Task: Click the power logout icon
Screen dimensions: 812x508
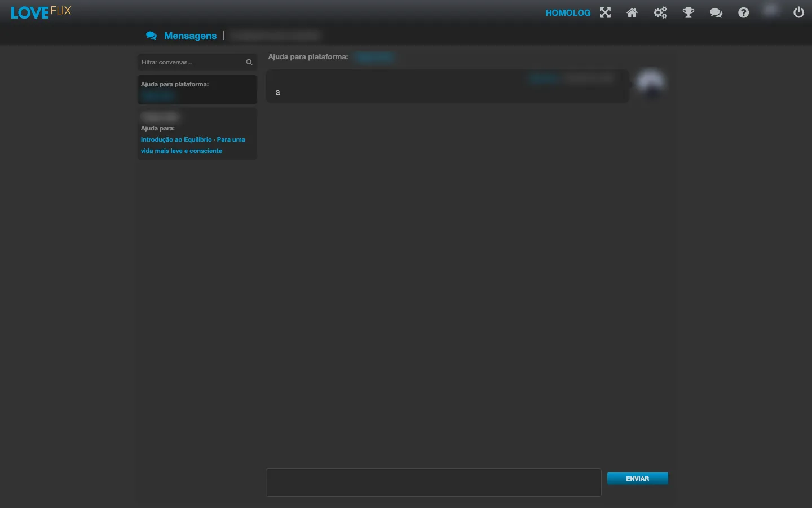Action: point(798,12)
